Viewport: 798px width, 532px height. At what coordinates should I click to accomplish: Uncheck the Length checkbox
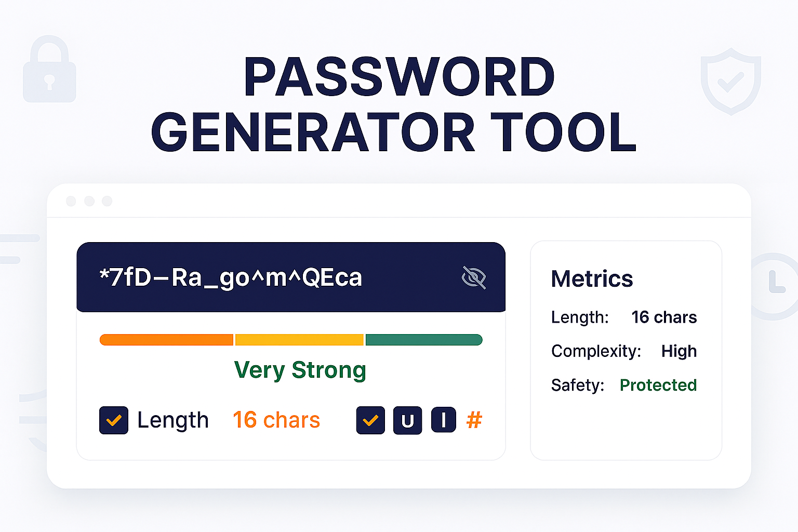click(114, 420)
